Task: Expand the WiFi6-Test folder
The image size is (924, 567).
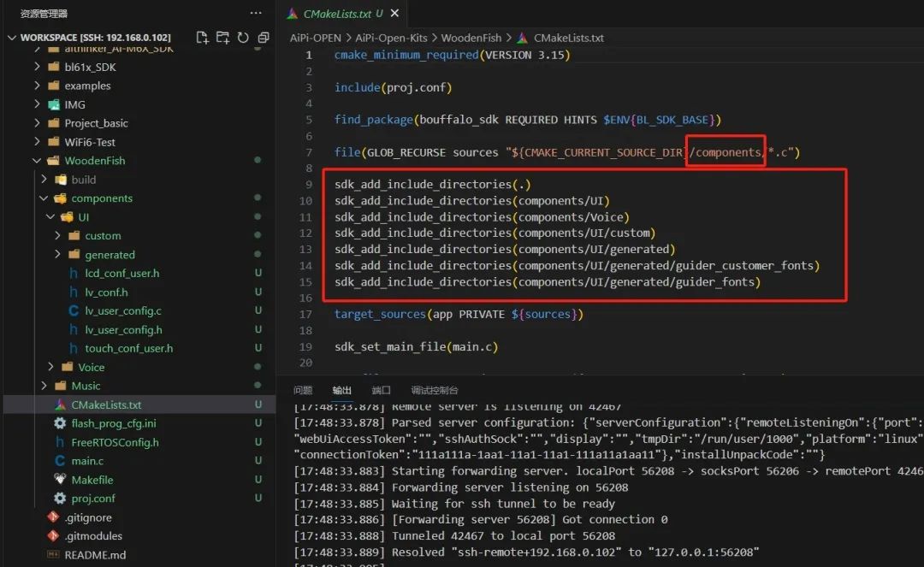Action: (x=38, y=142)
